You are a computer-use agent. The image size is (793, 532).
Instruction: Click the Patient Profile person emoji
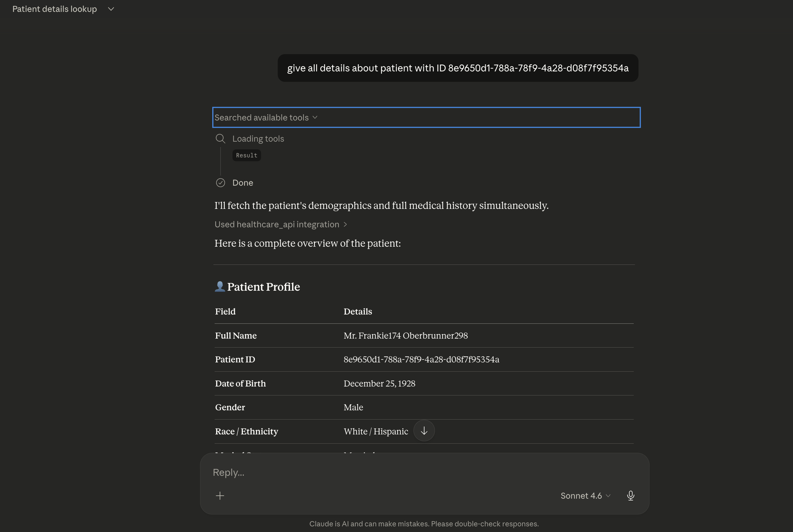pyautogui.click(x=220, y=287)
